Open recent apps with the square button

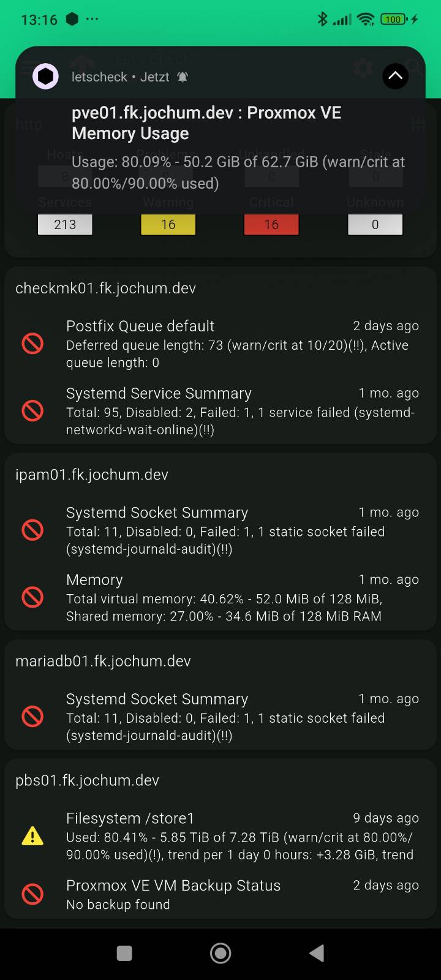click(x=124, y=953)
